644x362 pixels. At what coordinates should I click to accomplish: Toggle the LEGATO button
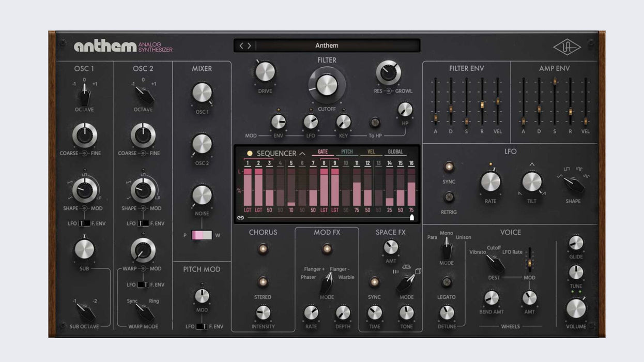tap(447, 282)
